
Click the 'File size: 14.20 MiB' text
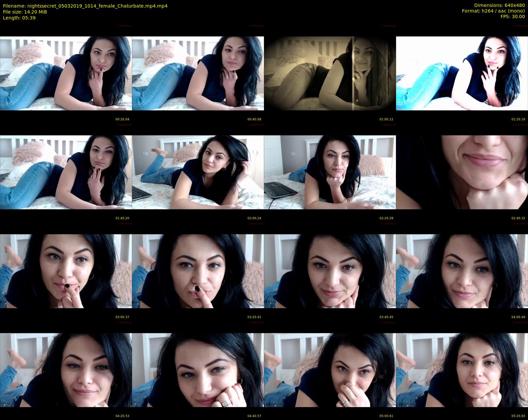click(x=25, y=12)
